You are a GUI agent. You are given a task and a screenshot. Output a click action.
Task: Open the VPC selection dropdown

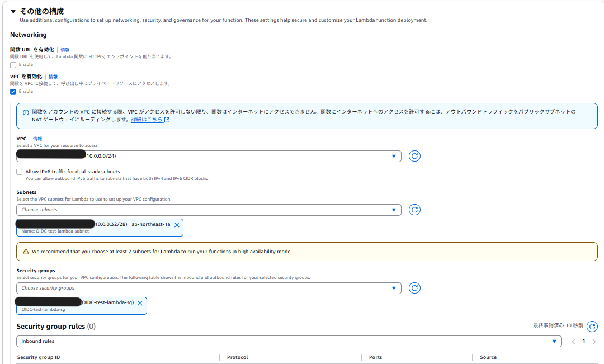tap(209, 156)
